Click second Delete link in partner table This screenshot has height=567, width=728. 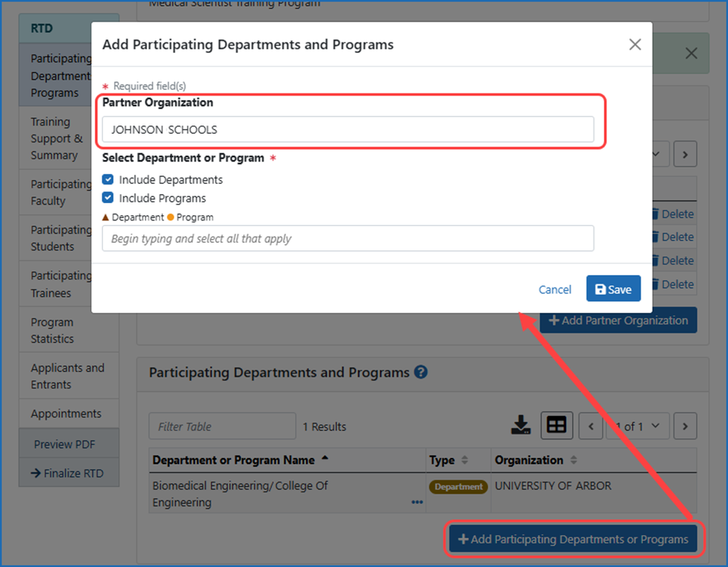click(x=673, y=237)
